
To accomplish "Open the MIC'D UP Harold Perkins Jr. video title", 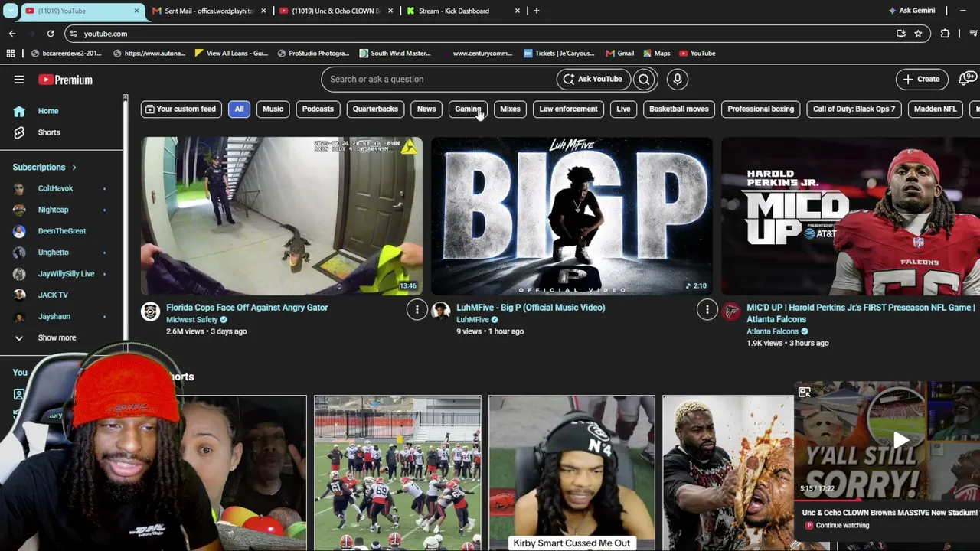I will click(x=861, y=314).
